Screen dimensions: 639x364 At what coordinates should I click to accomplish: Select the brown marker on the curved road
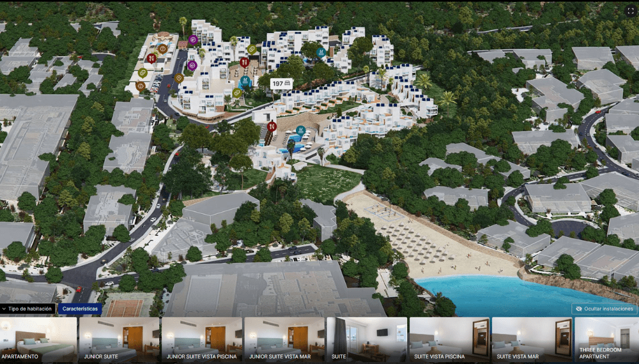(179, 78)
